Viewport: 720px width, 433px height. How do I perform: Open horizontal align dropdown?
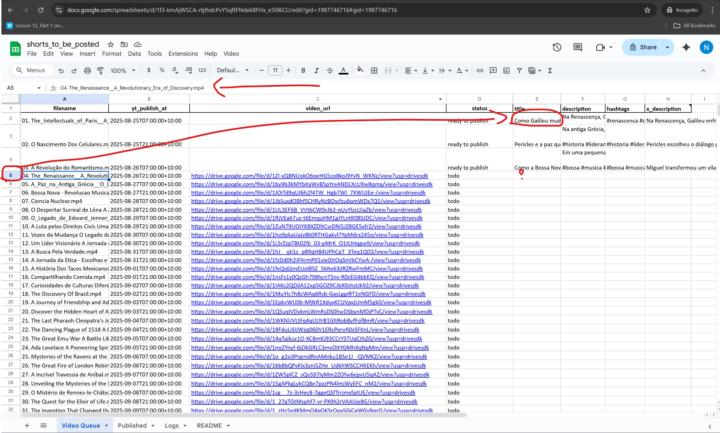[x=411, y=71]
